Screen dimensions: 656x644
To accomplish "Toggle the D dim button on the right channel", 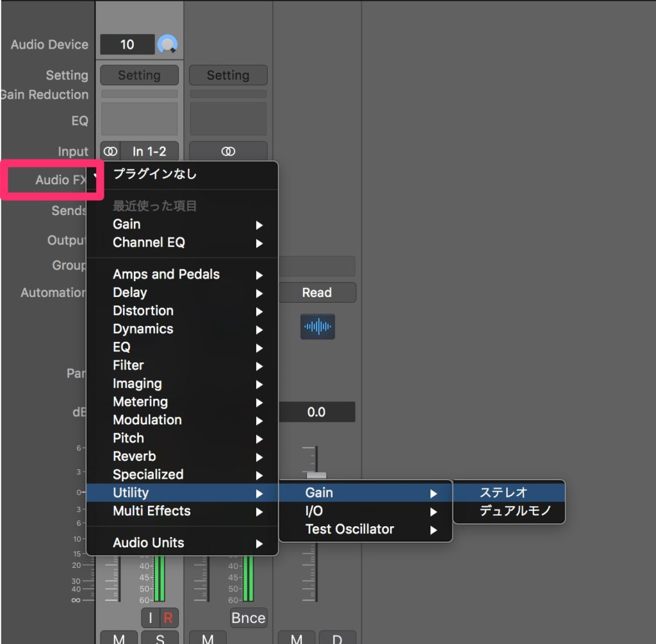I will 338,639.
